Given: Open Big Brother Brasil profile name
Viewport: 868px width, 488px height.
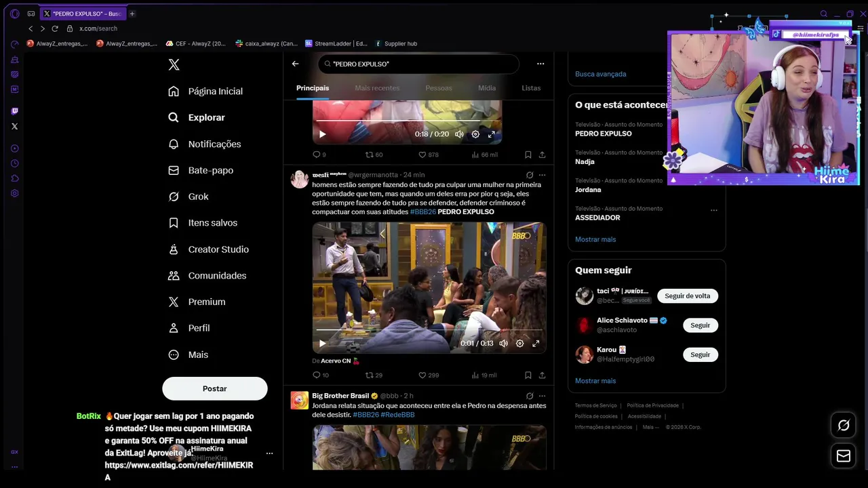Looking at the screenshot, I should [340, 396].
